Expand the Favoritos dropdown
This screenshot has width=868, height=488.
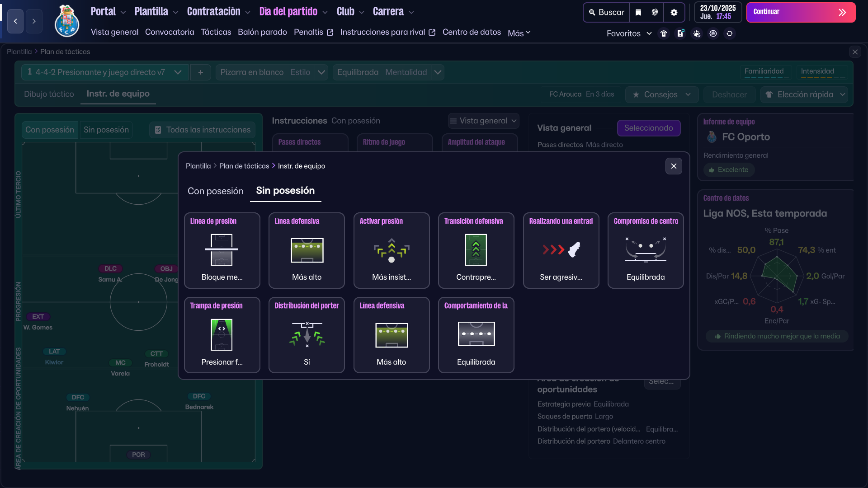click(629, 33)
